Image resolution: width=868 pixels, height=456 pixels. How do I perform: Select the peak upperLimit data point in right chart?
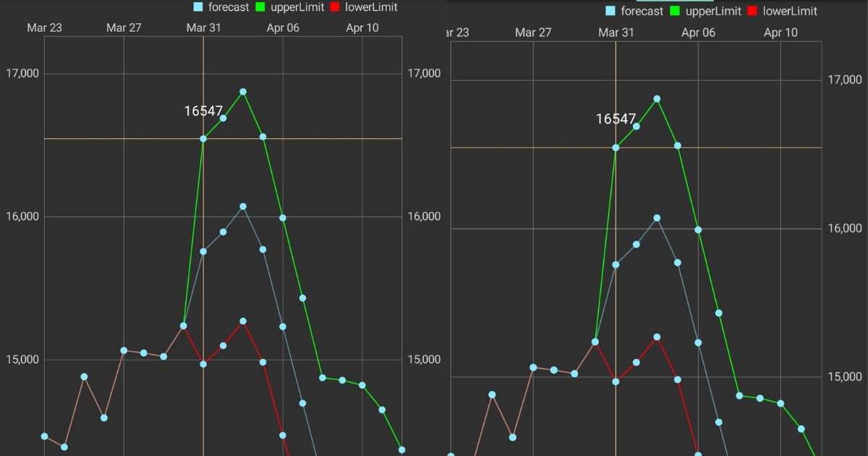coord(657,98)
